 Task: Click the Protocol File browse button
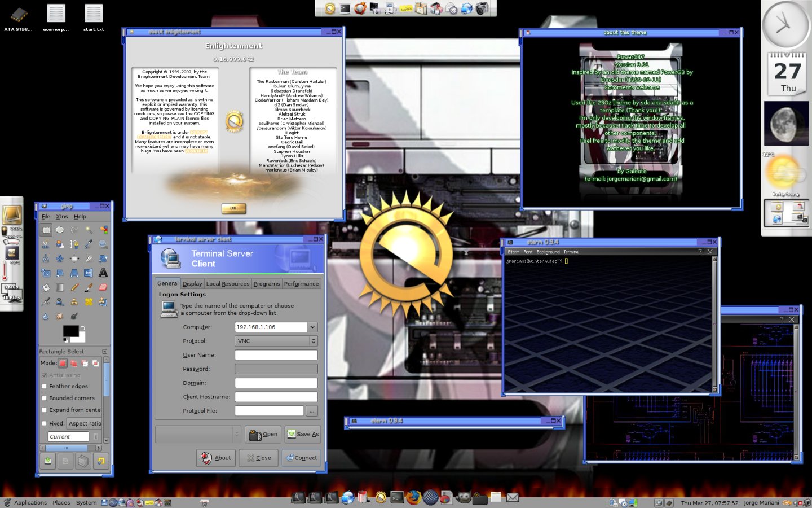(x=312, y=411)
